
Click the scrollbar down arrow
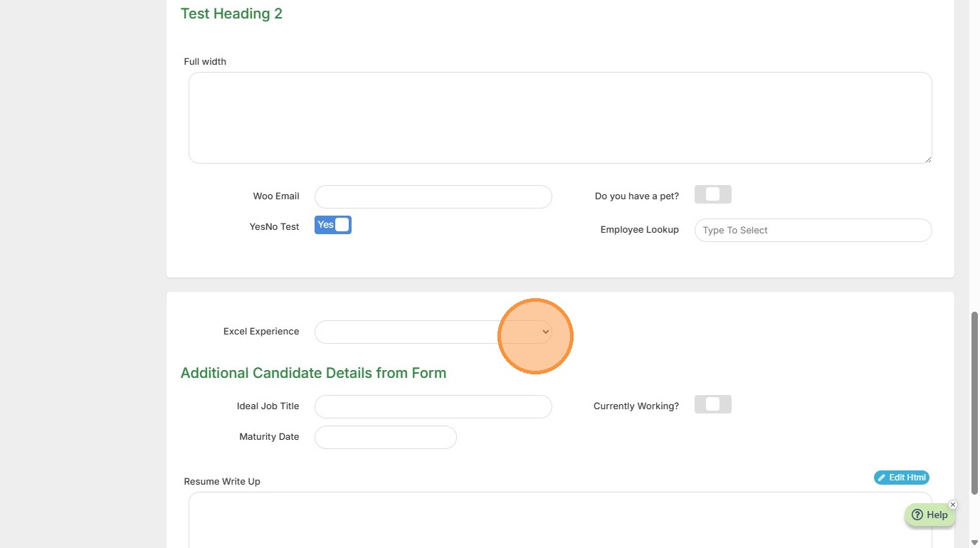974,543
